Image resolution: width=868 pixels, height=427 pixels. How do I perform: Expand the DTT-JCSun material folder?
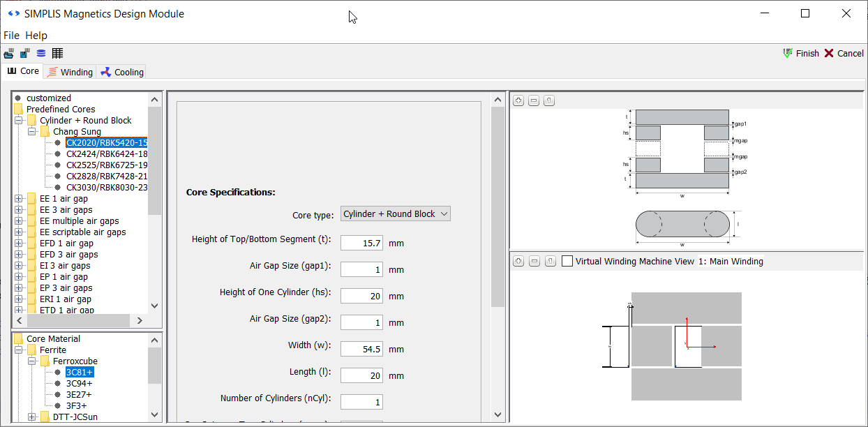point(31,417)
